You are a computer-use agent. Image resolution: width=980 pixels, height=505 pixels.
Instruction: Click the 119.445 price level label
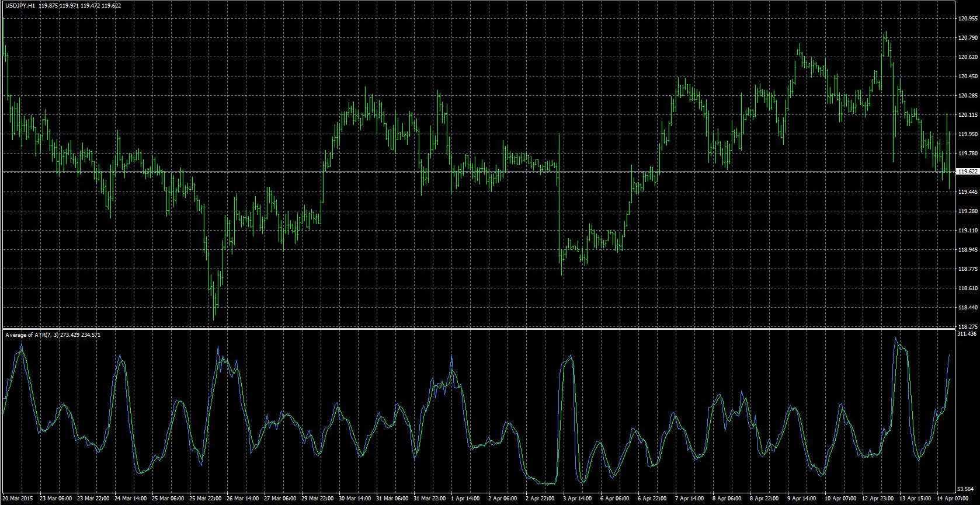968,192
